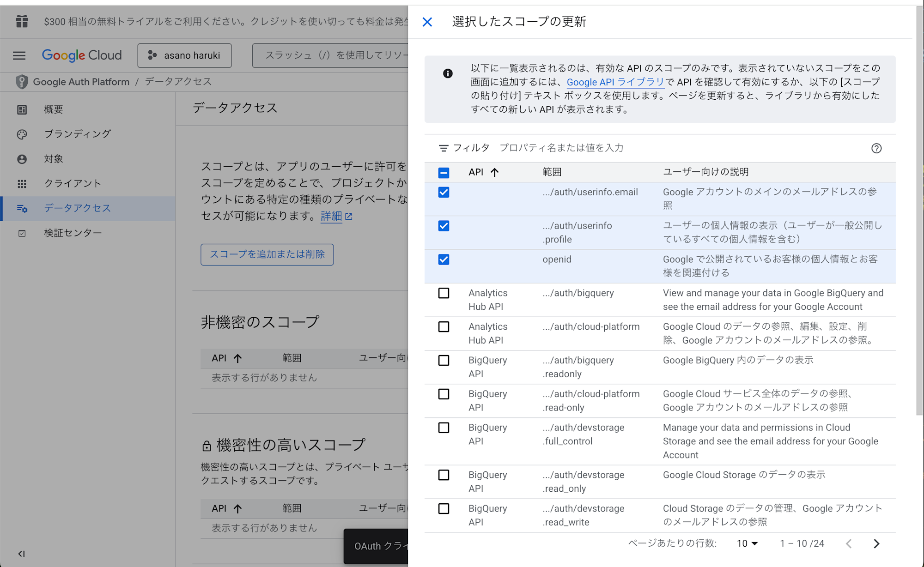Click the info icon in the notice box
The height and width of the screenshot is (567, 924).
pos(448,73)
